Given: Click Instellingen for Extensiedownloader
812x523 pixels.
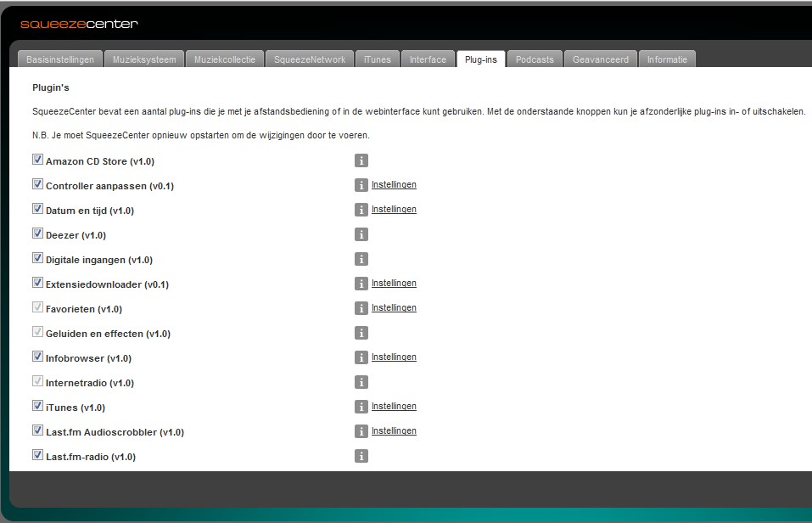Looking at the screenshot, I should point(394,283).
